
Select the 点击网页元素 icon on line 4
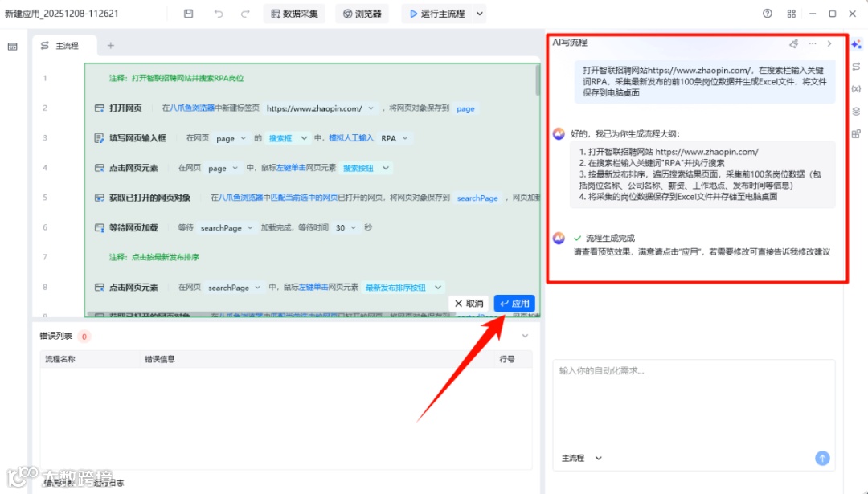coord(99,168)
